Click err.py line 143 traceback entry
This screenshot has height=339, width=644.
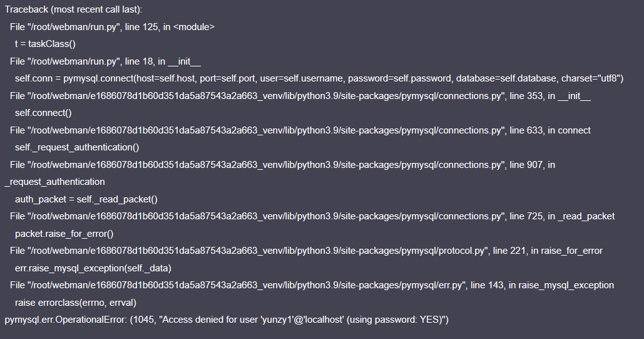pos(312,286)
